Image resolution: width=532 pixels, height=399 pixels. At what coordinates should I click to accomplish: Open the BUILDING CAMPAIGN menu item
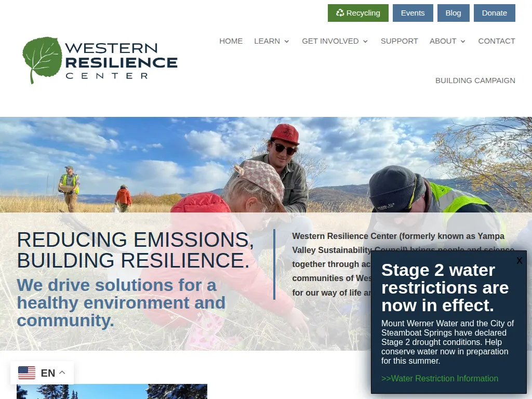click(x=475, y=81)
